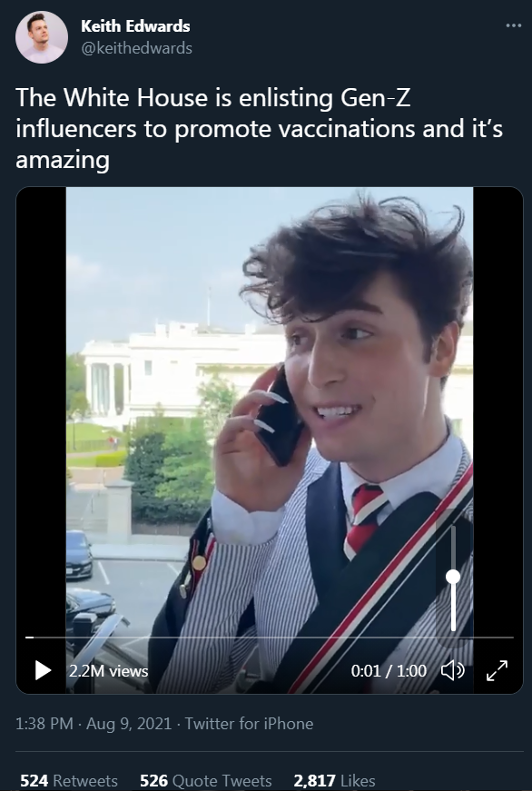
Task: Expand video to fullscreen
Action: coord(497,670)
